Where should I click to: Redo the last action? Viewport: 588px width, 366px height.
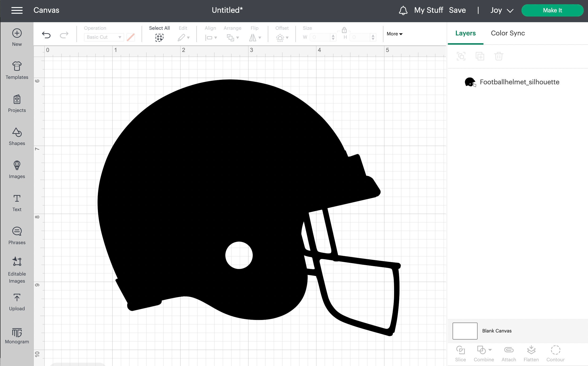(64, 35)
